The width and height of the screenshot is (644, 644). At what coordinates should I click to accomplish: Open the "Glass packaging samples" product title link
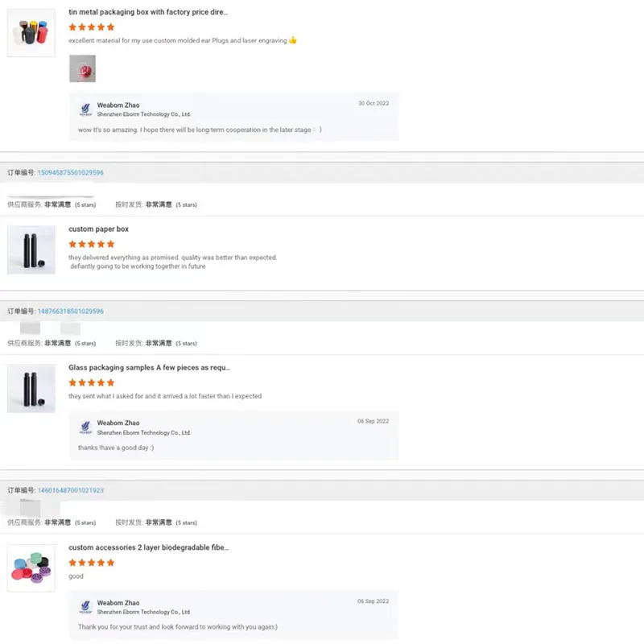point(149,368)
